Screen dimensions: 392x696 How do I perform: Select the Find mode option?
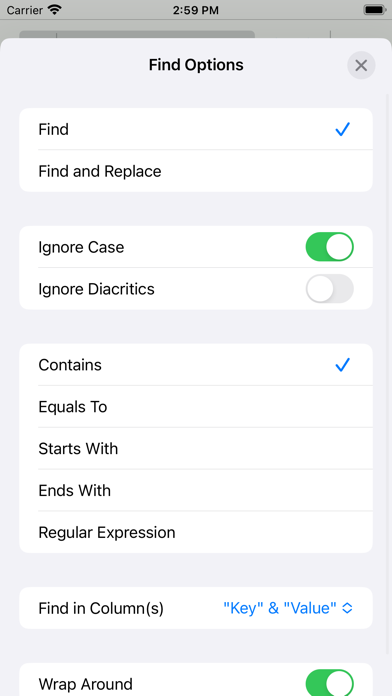tap(196, 129)
